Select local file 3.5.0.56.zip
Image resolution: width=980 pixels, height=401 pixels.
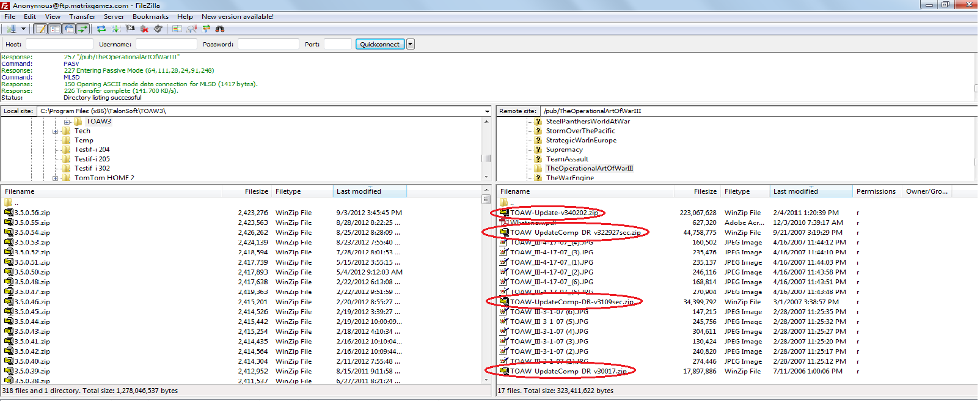click(x=32, y=213)
